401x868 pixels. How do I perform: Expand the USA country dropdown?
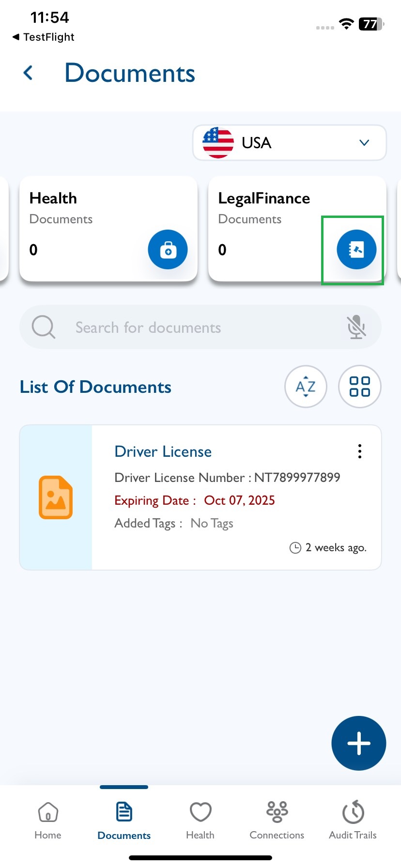pos(289,143)
